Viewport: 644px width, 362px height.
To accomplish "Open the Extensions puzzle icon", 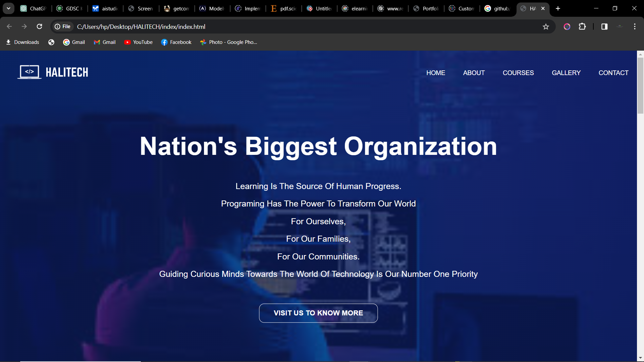I will click(582, 26).
